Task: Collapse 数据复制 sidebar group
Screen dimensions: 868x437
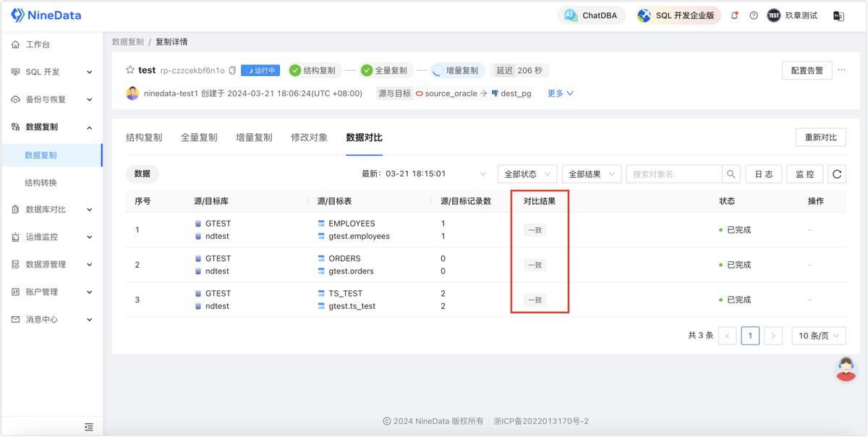Action: coord(51,127)
